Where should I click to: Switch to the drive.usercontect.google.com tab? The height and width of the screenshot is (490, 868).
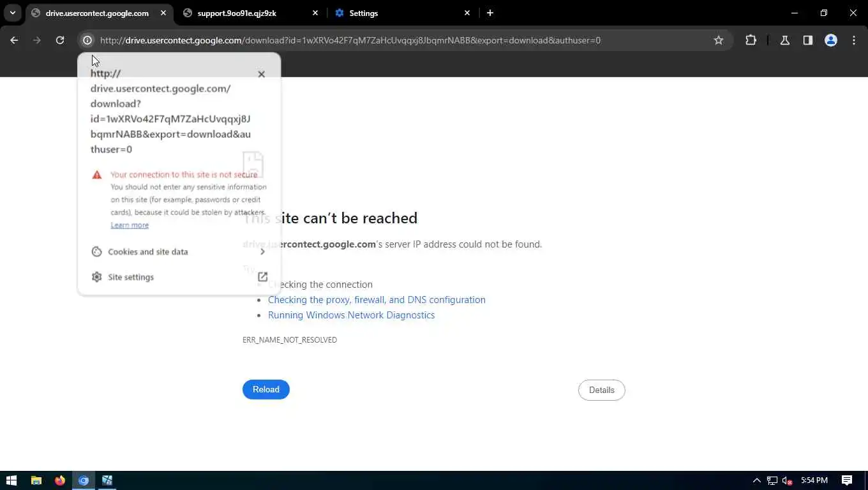(x=100, y=13)
